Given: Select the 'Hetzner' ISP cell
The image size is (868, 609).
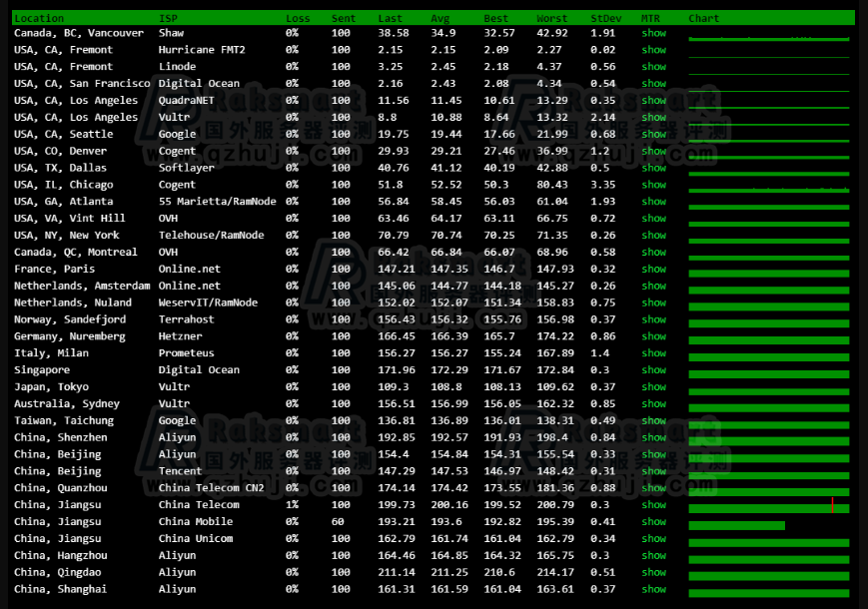Looking at the screenshot, I should (180, 336).
